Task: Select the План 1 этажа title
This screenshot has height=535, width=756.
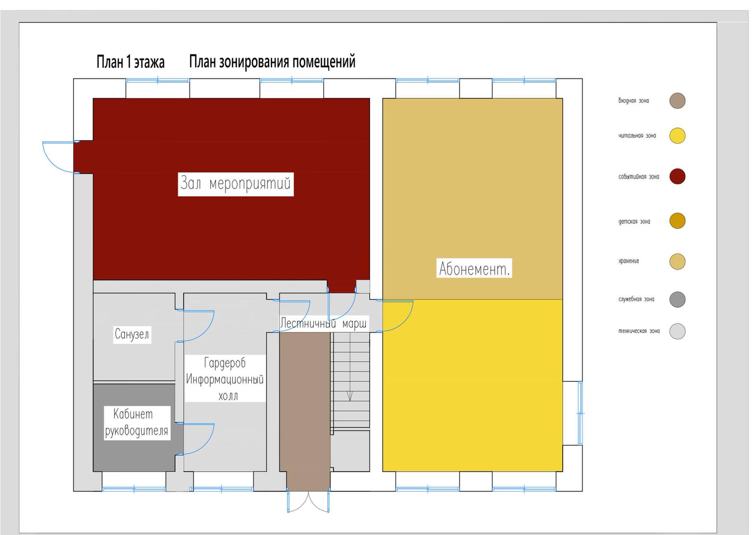Action: point(130,62)
